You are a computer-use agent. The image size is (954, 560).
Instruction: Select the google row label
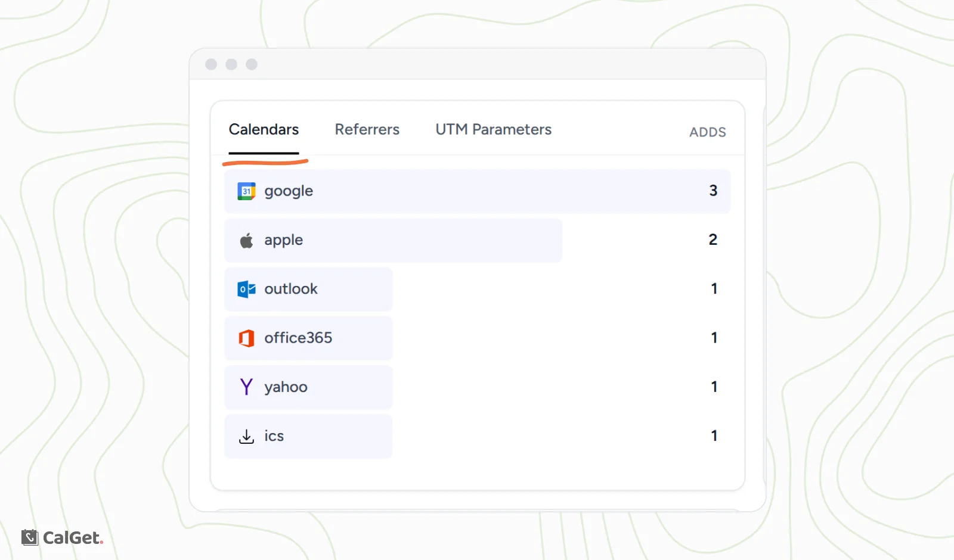click(289, 192)
